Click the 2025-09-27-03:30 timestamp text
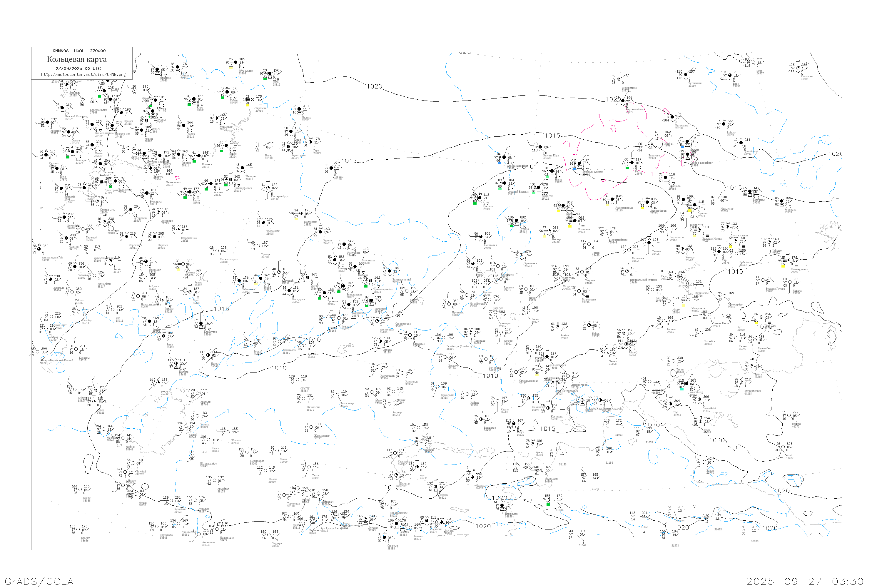Viewport: 882px width, 588px height. (x=804, y=581)
